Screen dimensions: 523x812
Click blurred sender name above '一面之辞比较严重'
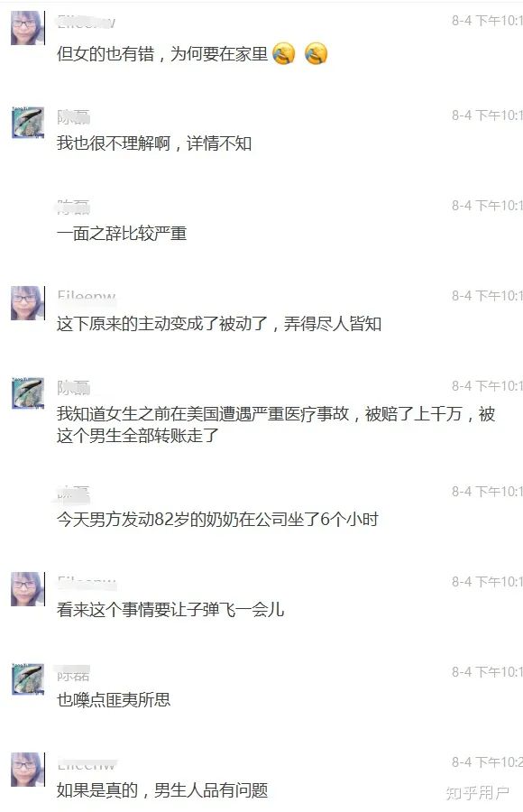pyautogui.click(x=74, y=207)
